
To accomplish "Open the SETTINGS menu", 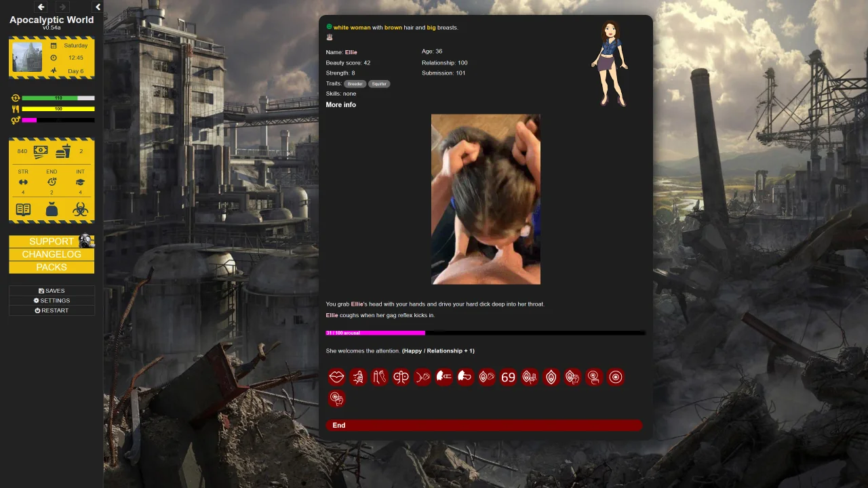I will pyautogui.click(x=52, y=300).
